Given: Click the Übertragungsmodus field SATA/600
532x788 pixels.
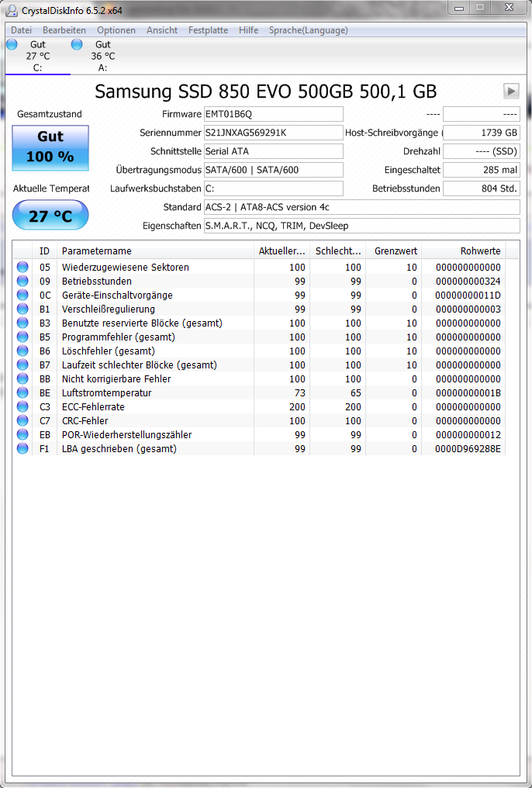Looking at the screenshot, I should point(273,170).
